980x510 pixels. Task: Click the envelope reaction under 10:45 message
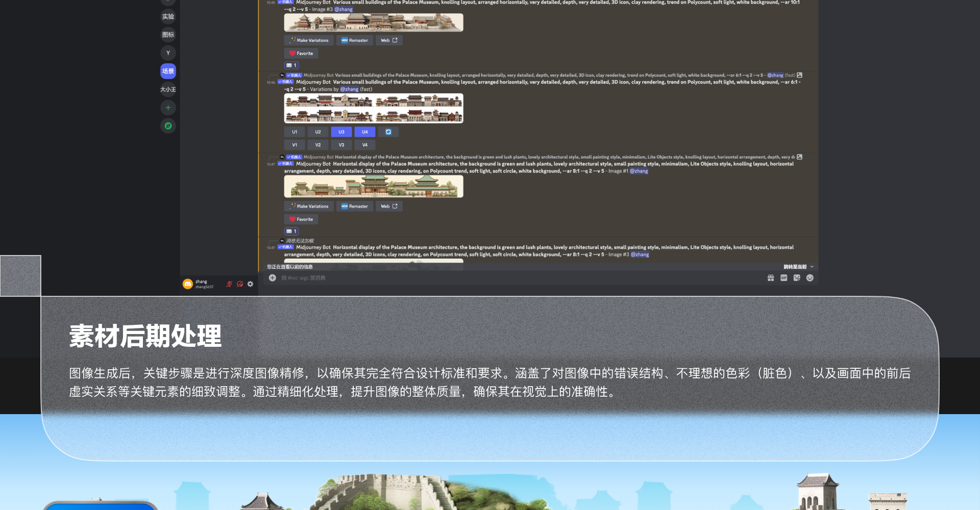(291, 65)
